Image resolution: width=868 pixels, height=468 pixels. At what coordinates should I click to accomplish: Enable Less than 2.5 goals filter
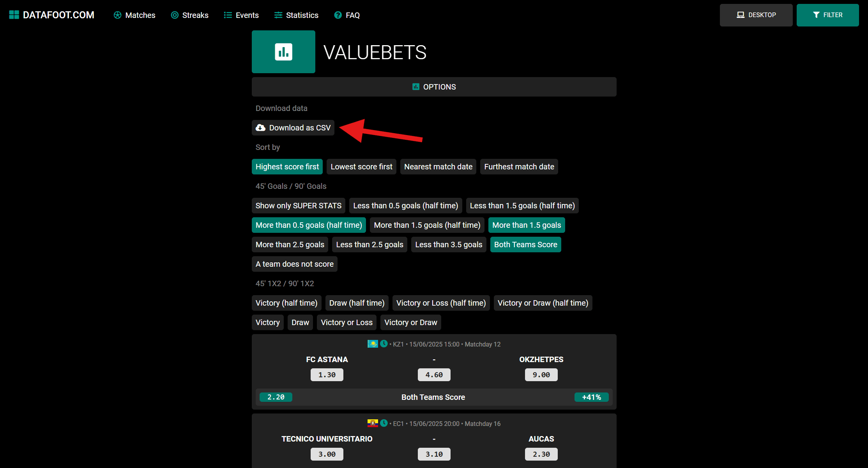pos(370,245)
